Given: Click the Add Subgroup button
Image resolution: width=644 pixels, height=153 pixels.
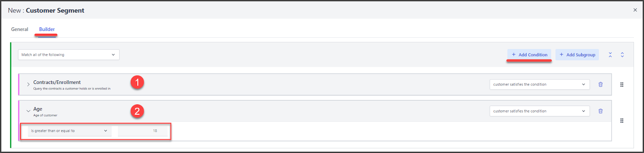Looking at the screenshot, I should pos(577,55).
